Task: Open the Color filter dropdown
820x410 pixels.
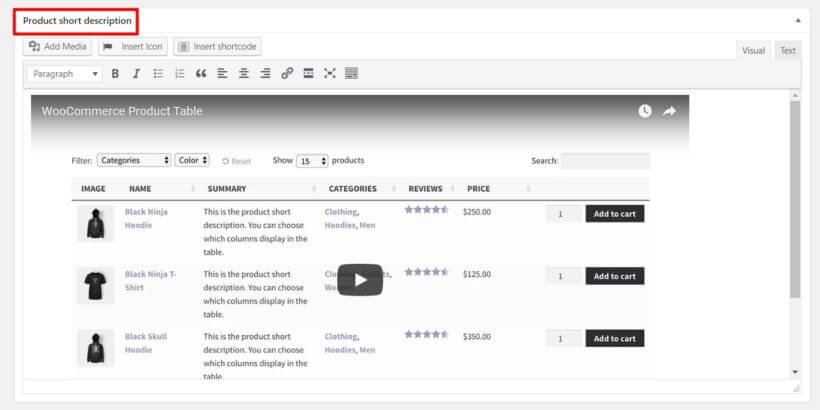Action: pos(192,160)
